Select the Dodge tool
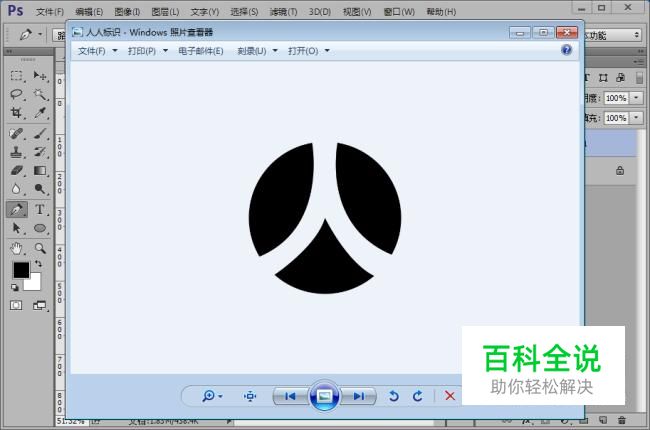Screen dimensions: 650x430 pos(40,189)
